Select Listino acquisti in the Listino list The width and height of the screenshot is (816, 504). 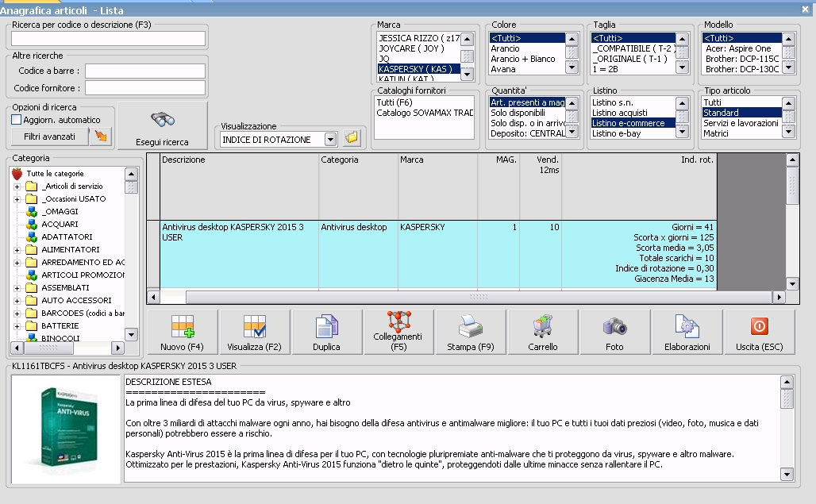tap(619, 113)
